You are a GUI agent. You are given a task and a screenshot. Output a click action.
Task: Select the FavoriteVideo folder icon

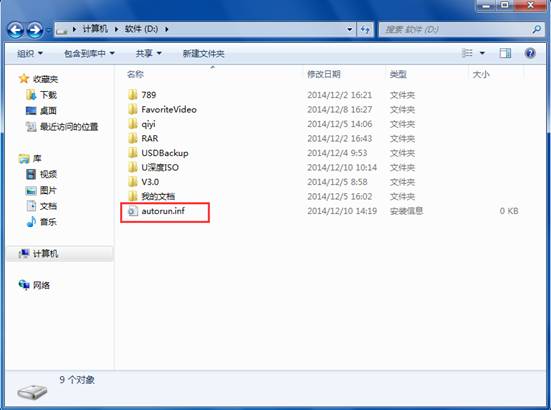click(132, 110)
